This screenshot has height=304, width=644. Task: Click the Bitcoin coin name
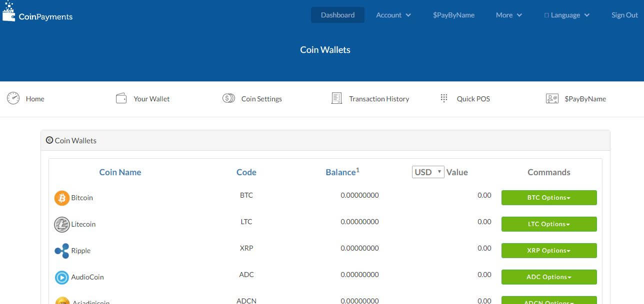tap(82, 198)
